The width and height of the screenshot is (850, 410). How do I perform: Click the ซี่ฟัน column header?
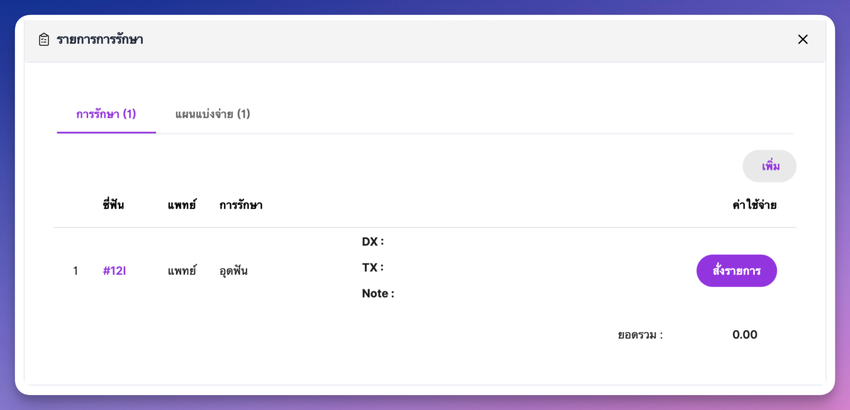coord(113,205)
